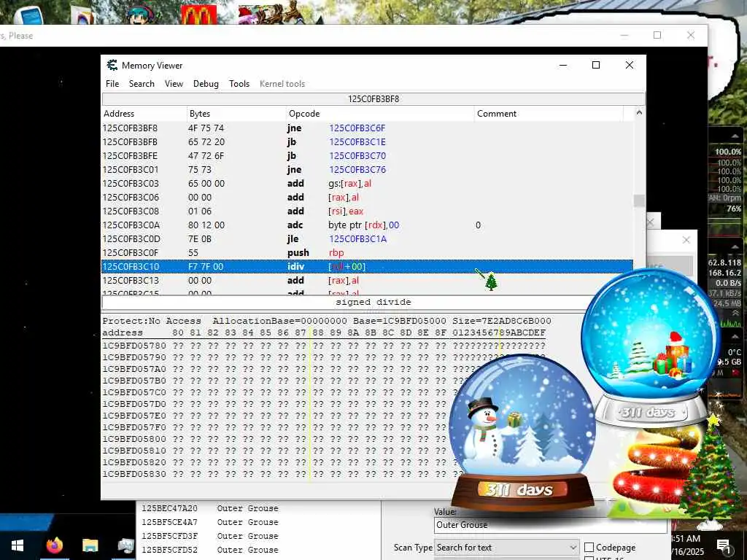
Task: Select row 125C0FB3C13 add [rax],al
Action: 368,281
